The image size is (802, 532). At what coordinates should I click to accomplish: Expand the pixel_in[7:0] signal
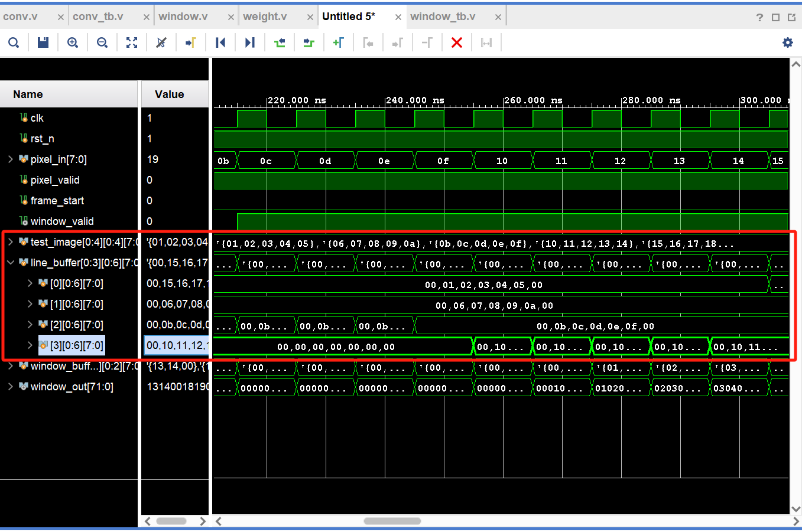[10, 159]
